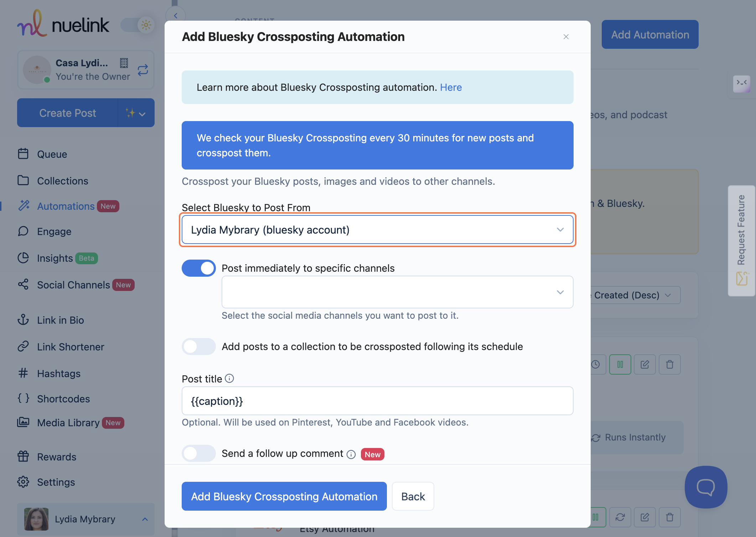
Task: Refresh the Etsy Automation row
Action: tap(620, 517)
